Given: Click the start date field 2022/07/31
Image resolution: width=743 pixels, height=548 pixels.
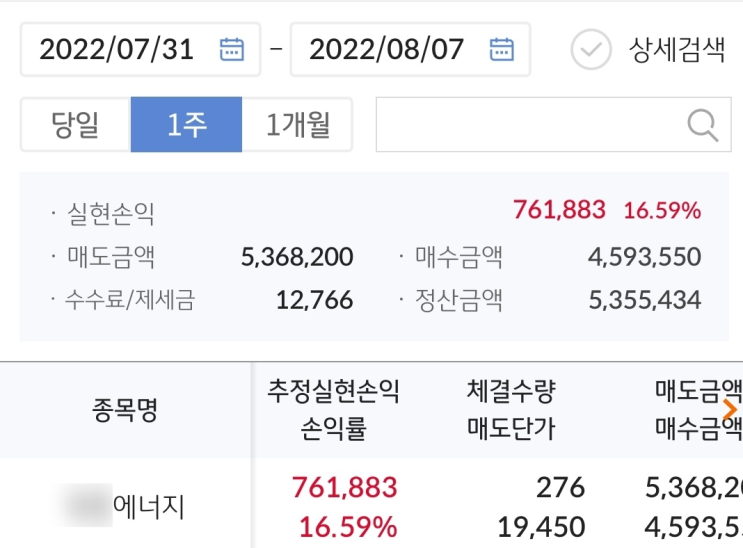Looking at the screenshot, I should (x=117, y=49).
